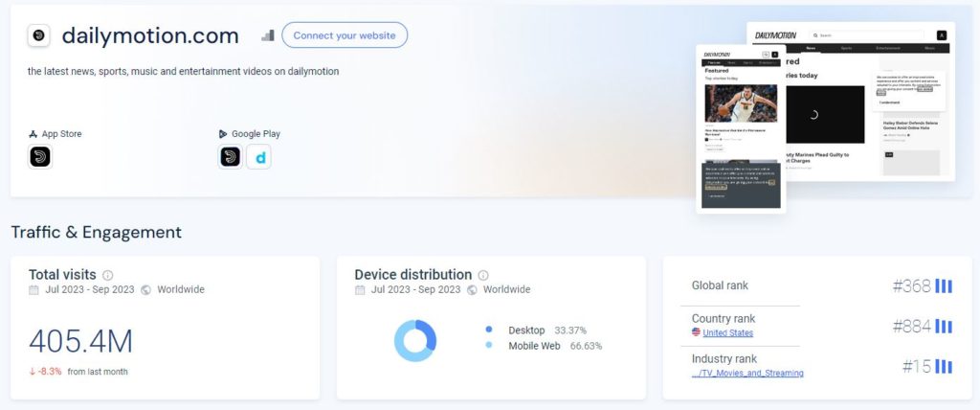
Task: Open the desktop website preview thumbnail
Action: pos(851,102)
